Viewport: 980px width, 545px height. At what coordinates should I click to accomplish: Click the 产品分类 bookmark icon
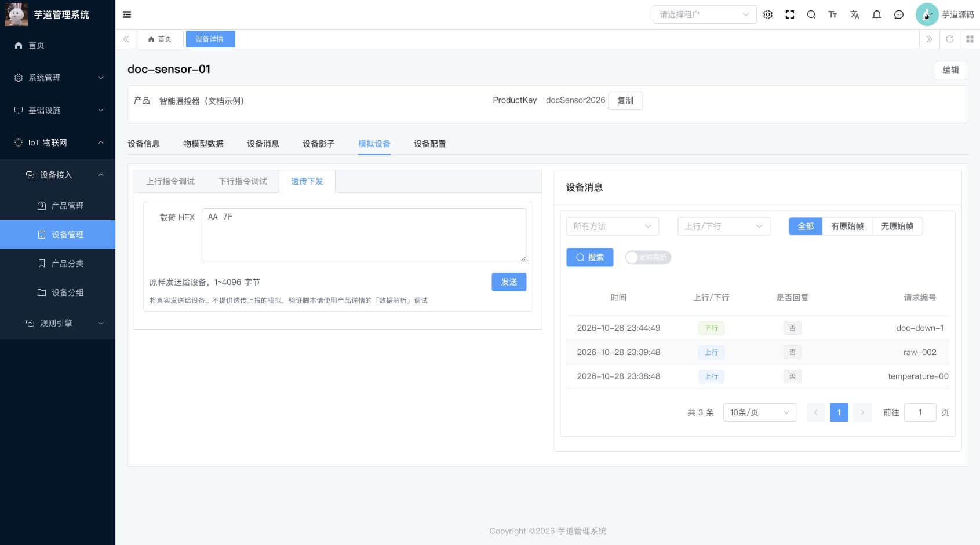click(42, 264)
